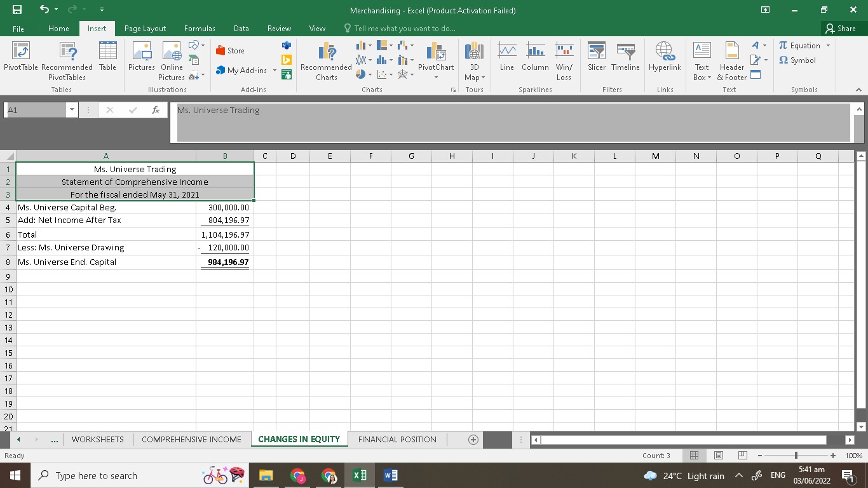Save the workbook from the quick access toolbar
The width and height of the screenshot is (868, 488).
[x=17, y=10]
